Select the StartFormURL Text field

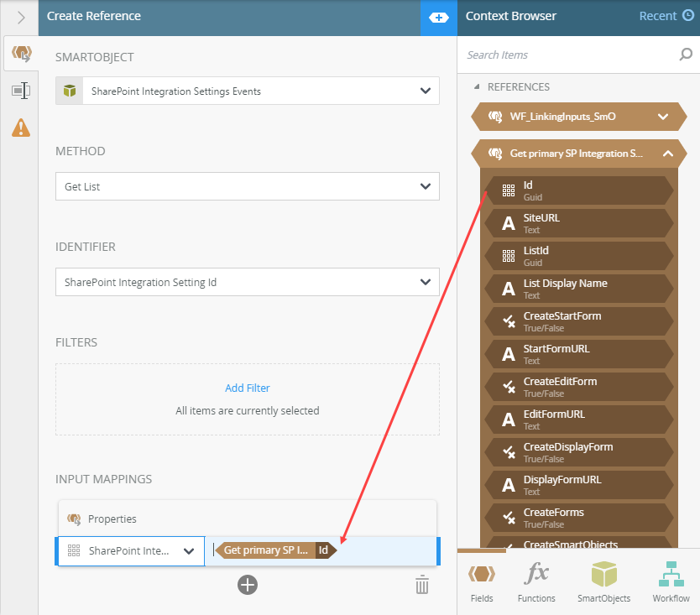pos(579,354)
